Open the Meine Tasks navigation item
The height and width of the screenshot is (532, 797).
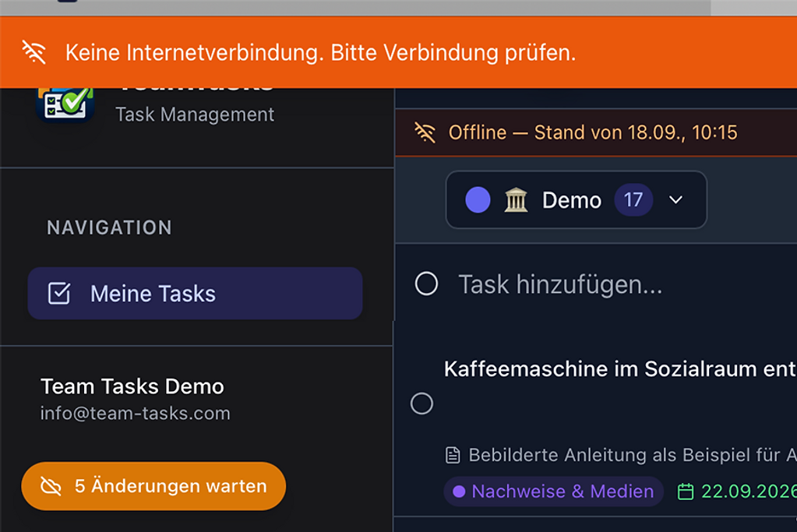point(196,293)
